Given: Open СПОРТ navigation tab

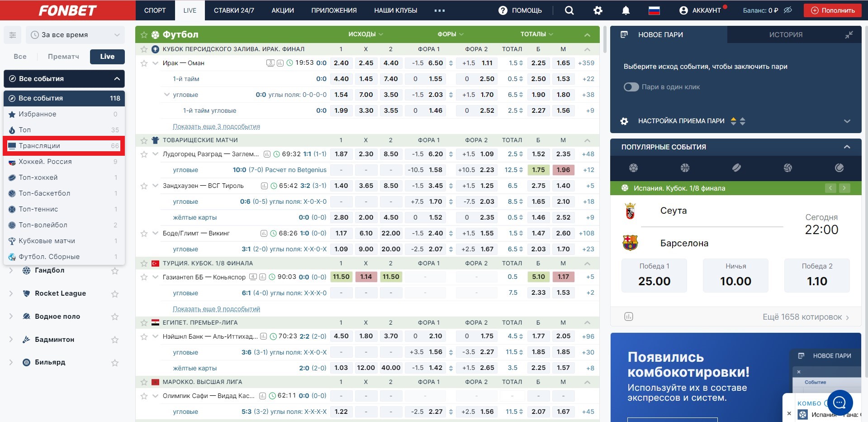Looking at the screenshot, I should (155, 10).
